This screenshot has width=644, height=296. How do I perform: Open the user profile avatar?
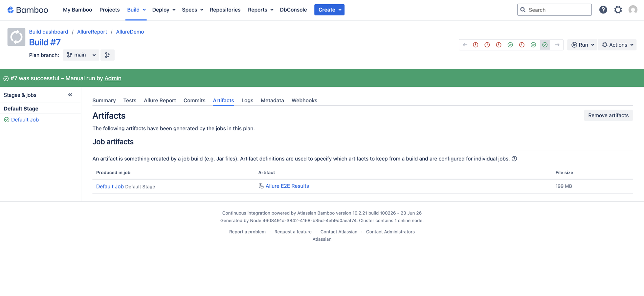[x=633, y=10]
